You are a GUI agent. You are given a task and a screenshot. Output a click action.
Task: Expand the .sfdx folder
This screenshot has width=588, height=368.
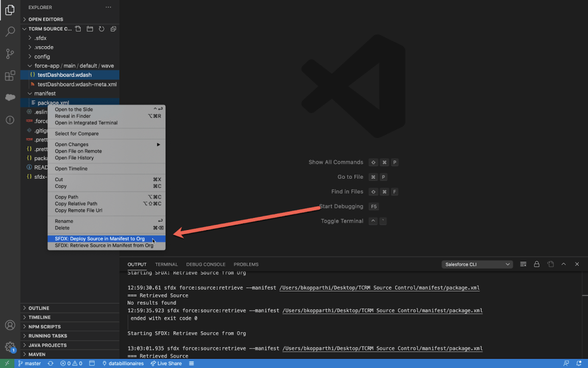click(x=40, y=38)
